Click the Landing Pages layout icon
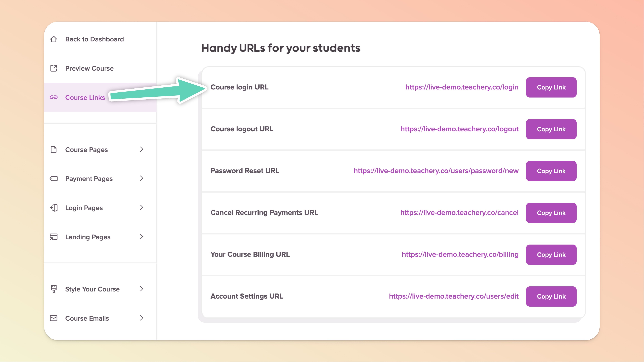The width and height of the screenshot is (644, 362). [54, 237]
